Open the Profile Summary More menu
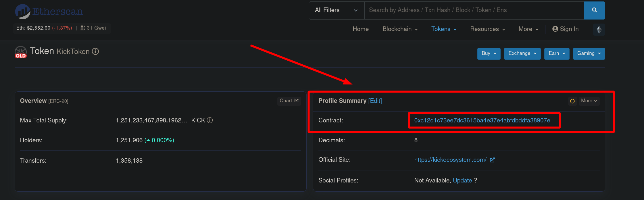Screen dimensions: 644x200 [589, 101]
